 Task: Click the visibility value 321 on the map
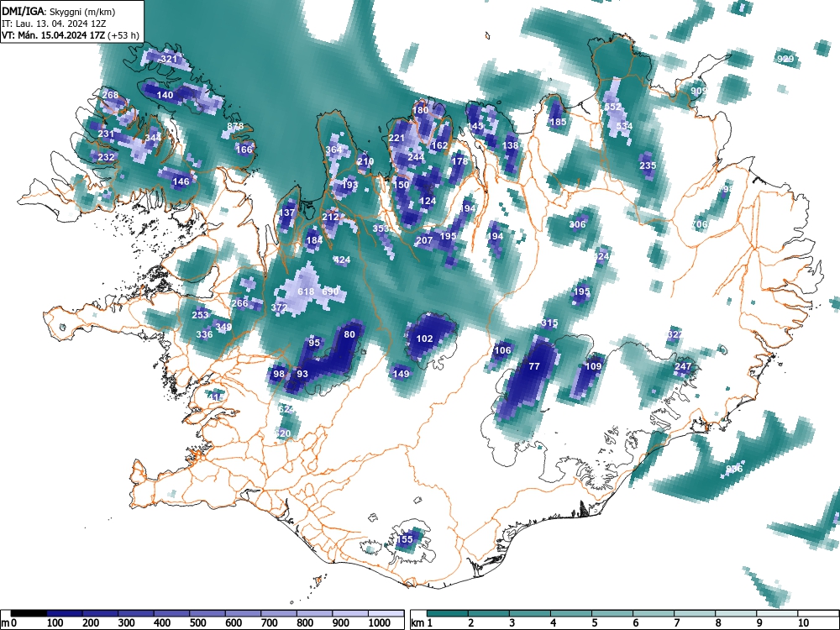169,59
